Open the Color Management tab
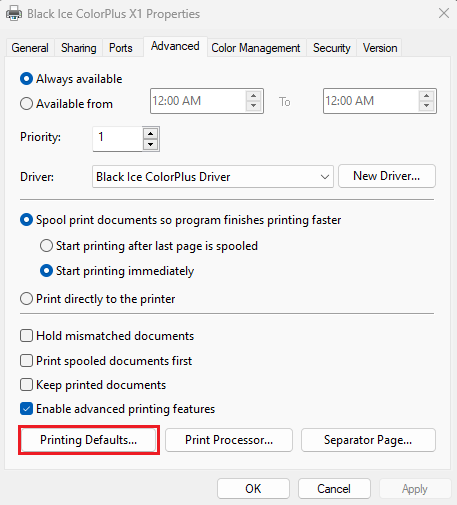Viewport: 457px width, 505px height. [256, 48]
